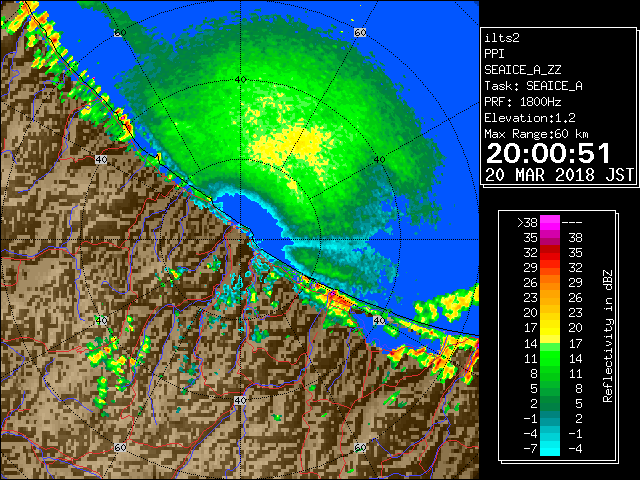The width and height of the screenshot is (640, 480).
Task: Click the Max Range:60 km line
Action: coord(536,134)
